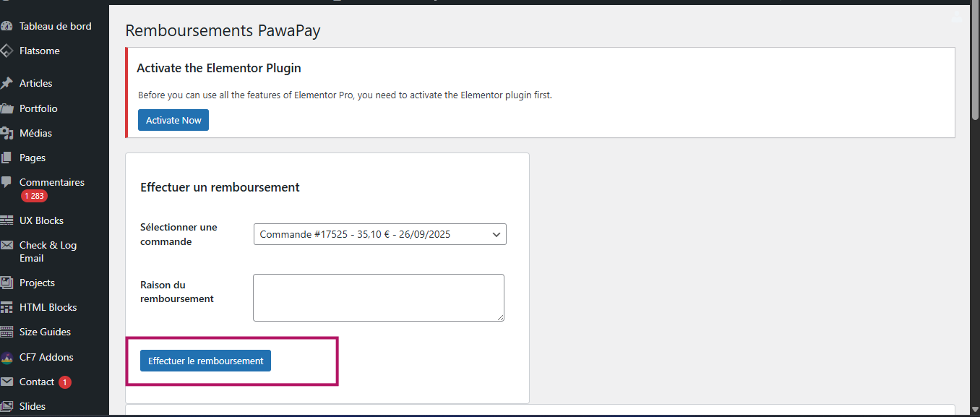This screenshot has height=417, width=980.
Task: Click the Raison du remboursement label
Action: coord(177,291)
